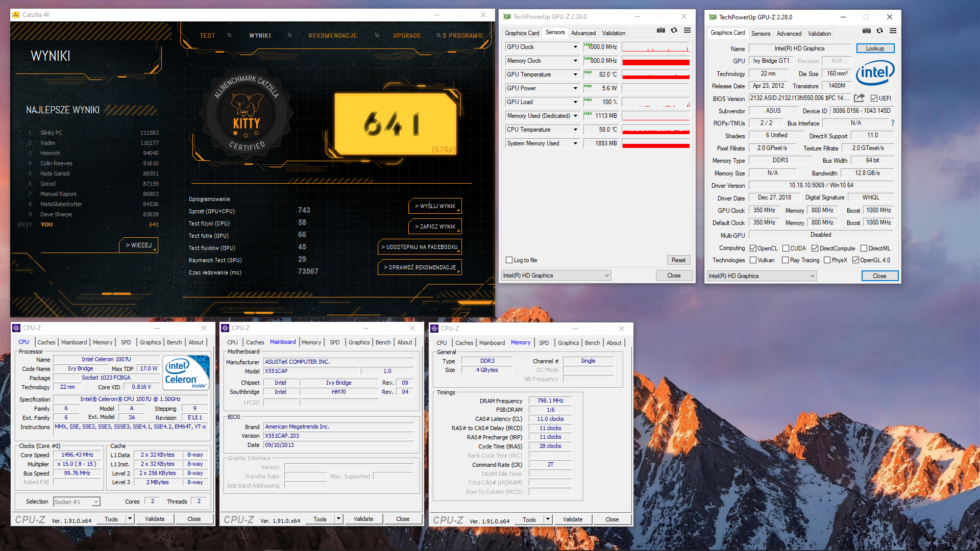The height and width of the screenshot is (551, 980).
Task: Click camera screenshot icon in GPU-Z Graphics Card window
Action: [866, 31]
